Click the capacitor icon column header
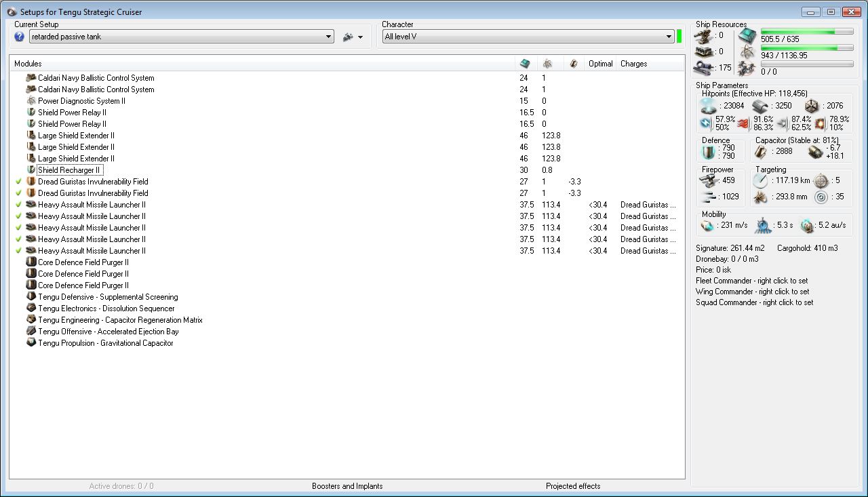This screenshot has height=497, width=868. click(574, 63)
